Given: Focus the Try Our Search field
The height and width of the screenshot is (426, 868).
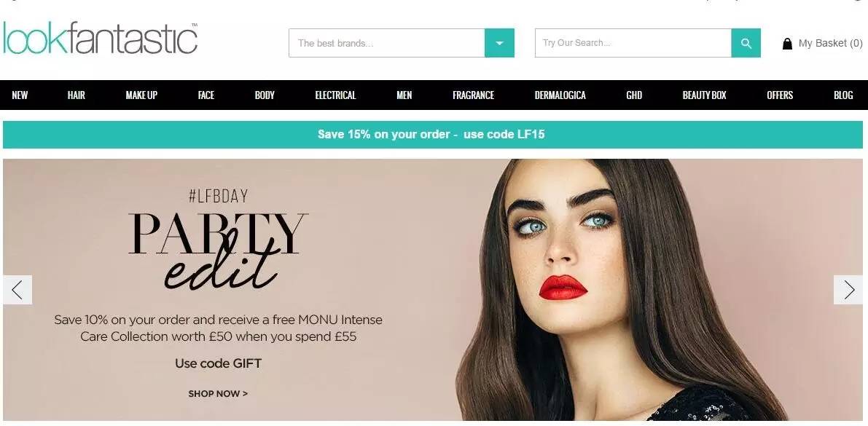Looking at the screenshot, I should [x=633, y=42].
